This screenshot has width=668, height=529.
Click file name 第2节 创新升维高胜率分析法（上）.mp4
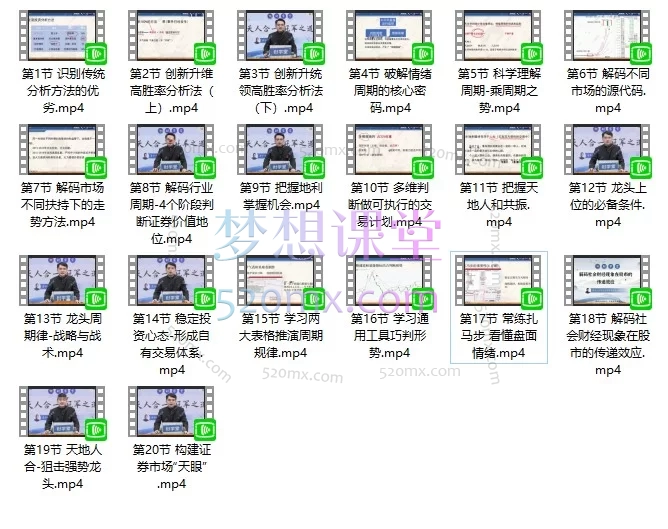[171, 91]
